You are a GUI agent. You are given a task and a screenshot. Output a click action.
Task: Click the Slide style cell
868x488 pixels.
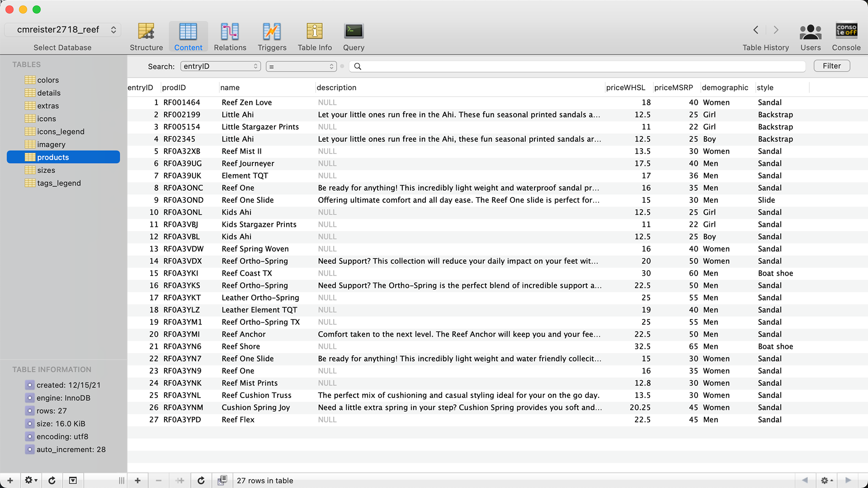coord(766,200)
